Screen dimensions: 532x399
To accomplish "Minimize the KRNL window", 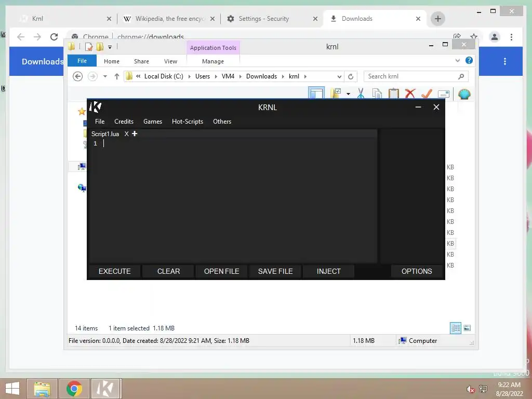I will click(x=418, y=107).
